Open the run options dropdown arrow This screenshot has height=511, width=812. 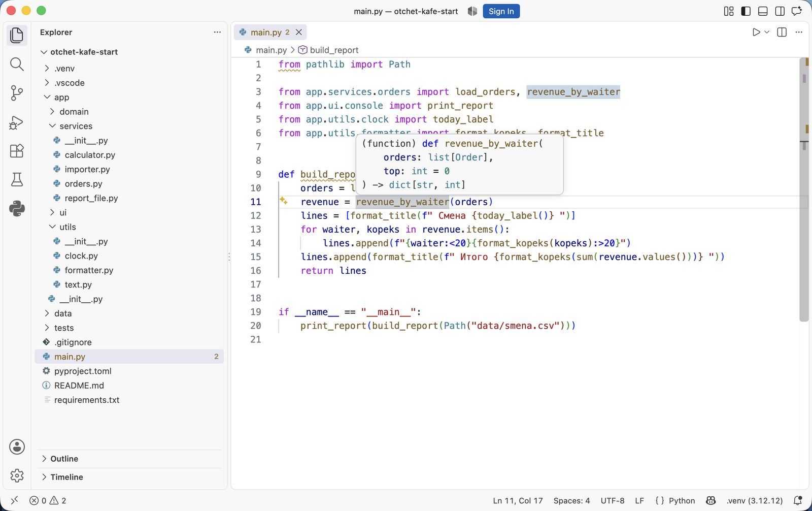(x=767, y=32)
